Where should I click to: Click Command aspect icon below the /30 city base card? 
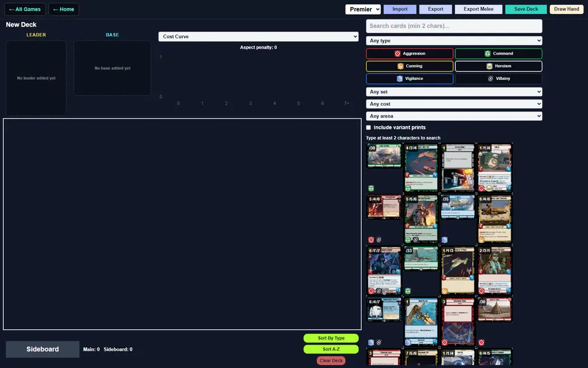point(371,188)
